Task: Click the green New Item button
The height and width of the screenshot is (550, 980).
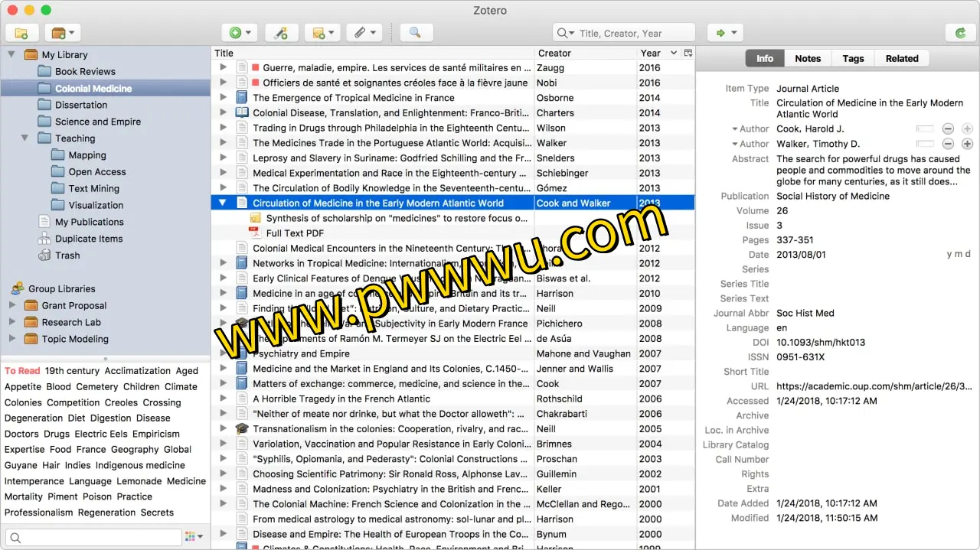Action: [x=240, y=33]
